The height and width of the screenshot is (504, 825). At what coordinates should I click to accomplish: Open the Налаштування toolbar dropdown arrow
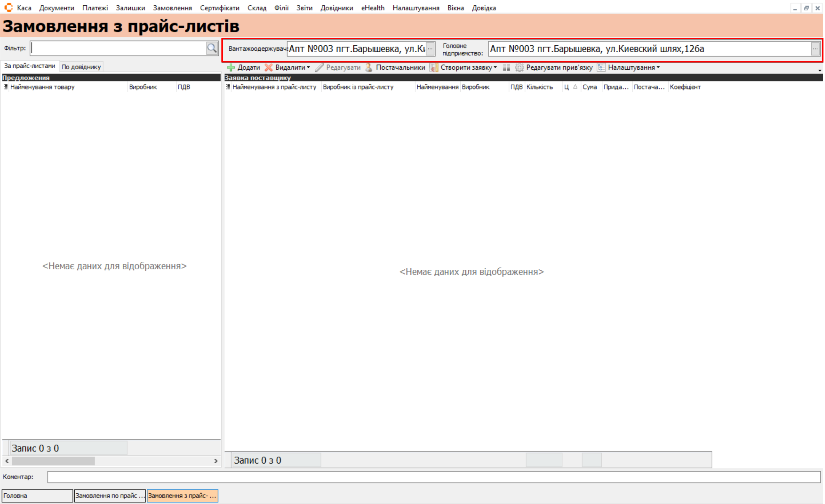pos(658,67)
